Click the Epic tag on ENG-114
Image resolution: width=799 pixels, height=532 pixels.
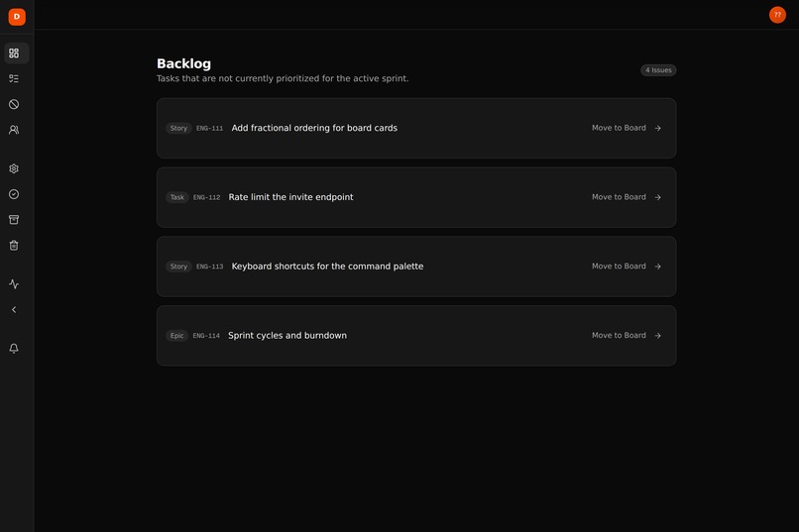pos(176,336)
